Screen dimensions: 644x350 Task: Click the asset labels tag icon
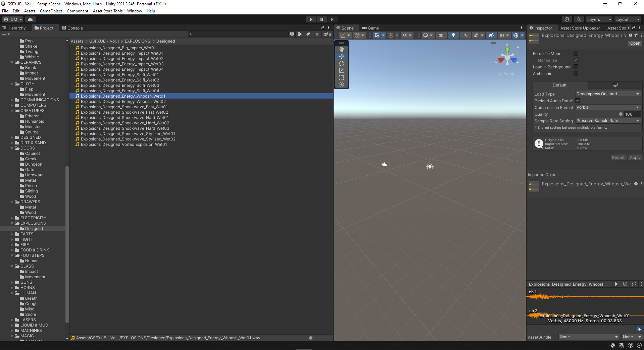click(639, 329)
